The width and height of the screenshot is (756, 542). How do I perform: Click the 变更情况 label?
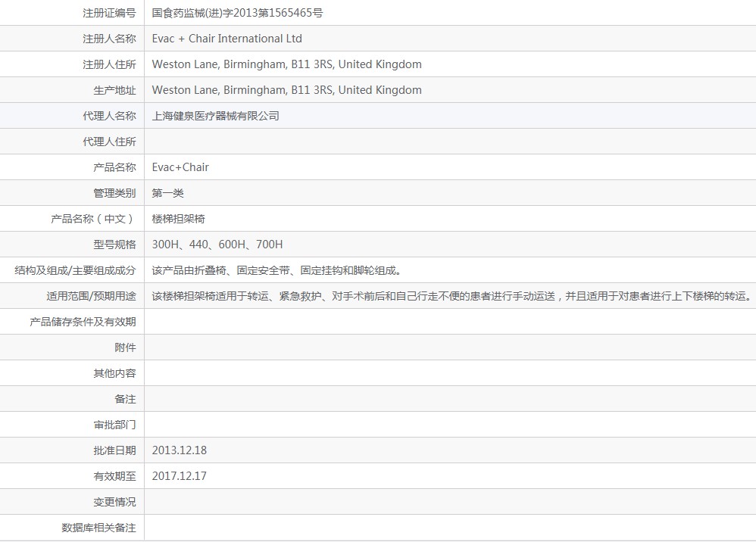click(x=114, y=502)
